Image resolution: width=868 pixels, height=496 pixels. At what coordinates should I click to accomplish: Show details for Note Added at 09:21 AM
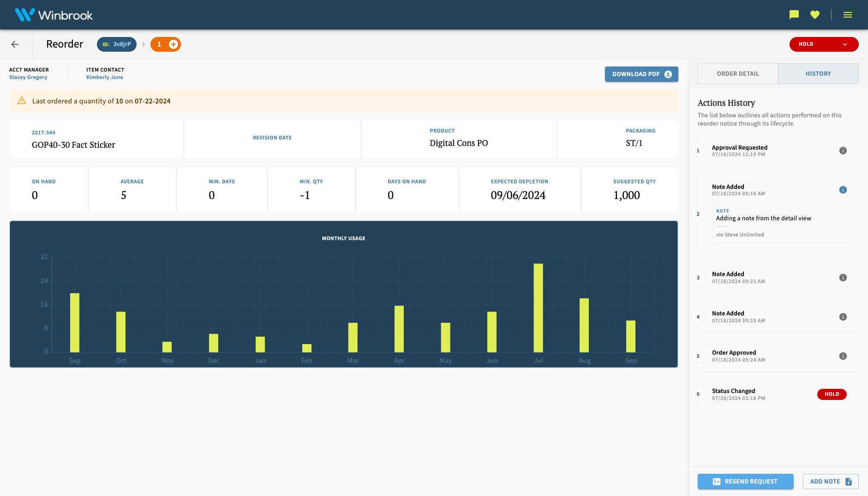point(843,277)
